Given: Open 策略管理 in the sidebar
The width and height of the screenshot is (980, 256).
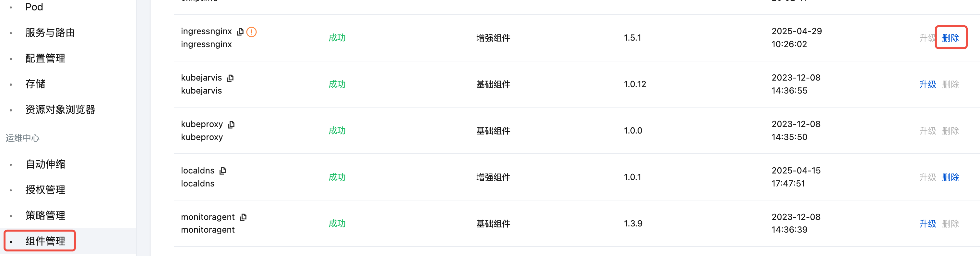Looking at the screenshot, I should (x=45, y=216).
